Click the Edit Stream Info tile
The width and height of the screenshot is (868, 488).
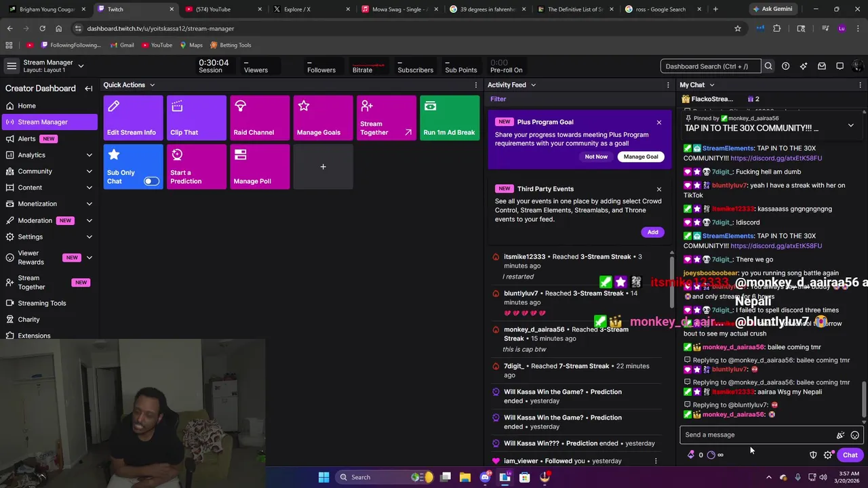tap(133, 118)
